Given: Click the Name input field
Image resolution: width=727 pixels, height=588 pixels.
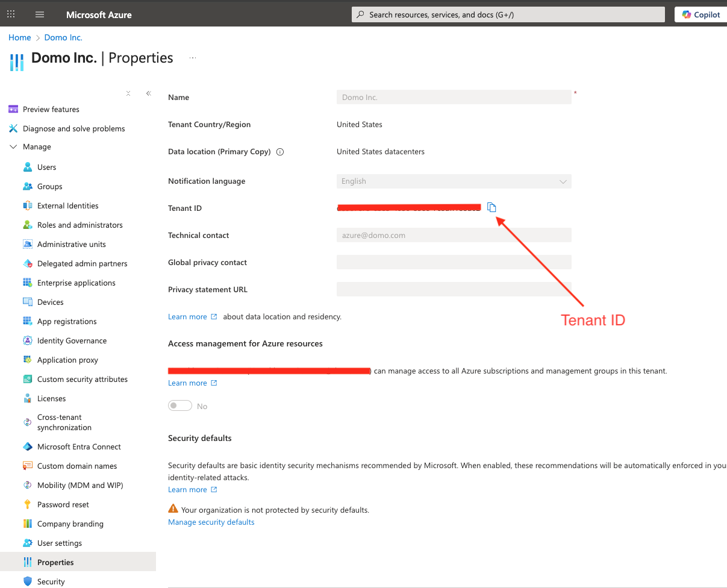Looking at the screenshot, I should tap(454, 97).
